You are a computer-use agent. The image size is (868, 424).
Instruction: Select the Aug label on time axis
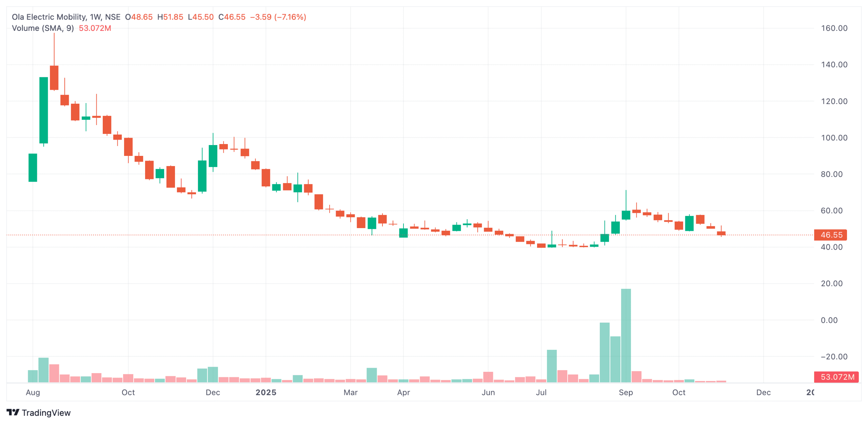click(x=33, y=392)
